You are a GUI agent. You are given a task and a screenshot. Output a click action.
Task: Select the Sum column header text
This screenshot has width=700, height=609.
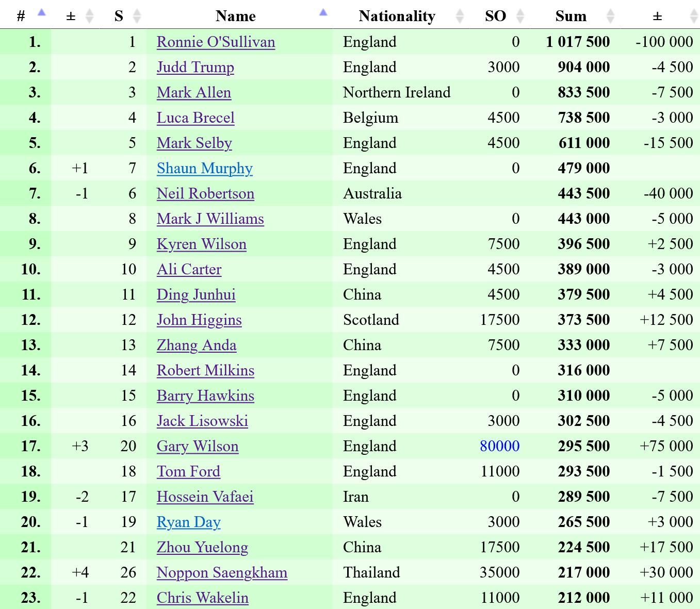click(571, 16)
